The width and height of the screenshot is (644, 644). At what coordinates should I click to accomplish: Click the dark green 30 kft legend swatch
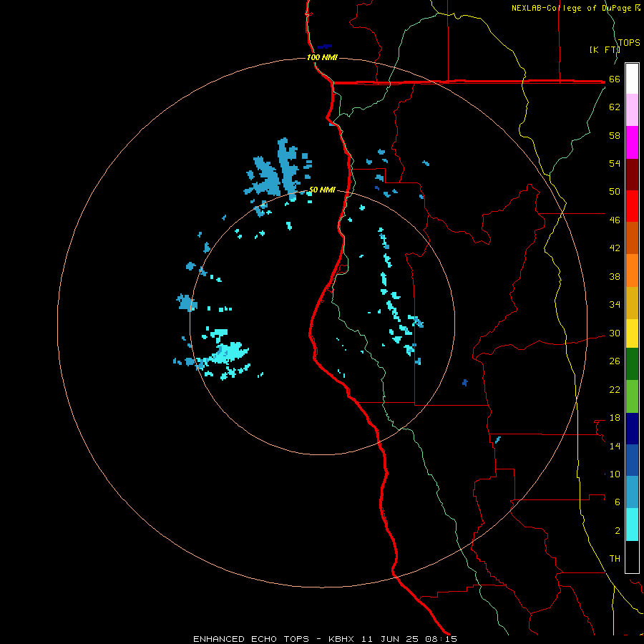[x=632, y=364]
